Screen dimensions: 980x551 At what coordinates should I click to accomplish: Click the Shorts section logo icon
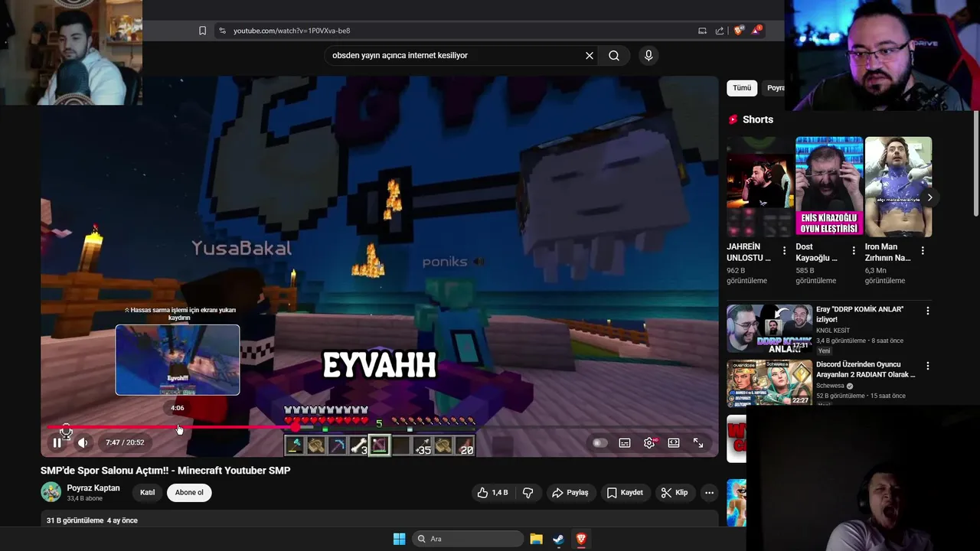733,119
